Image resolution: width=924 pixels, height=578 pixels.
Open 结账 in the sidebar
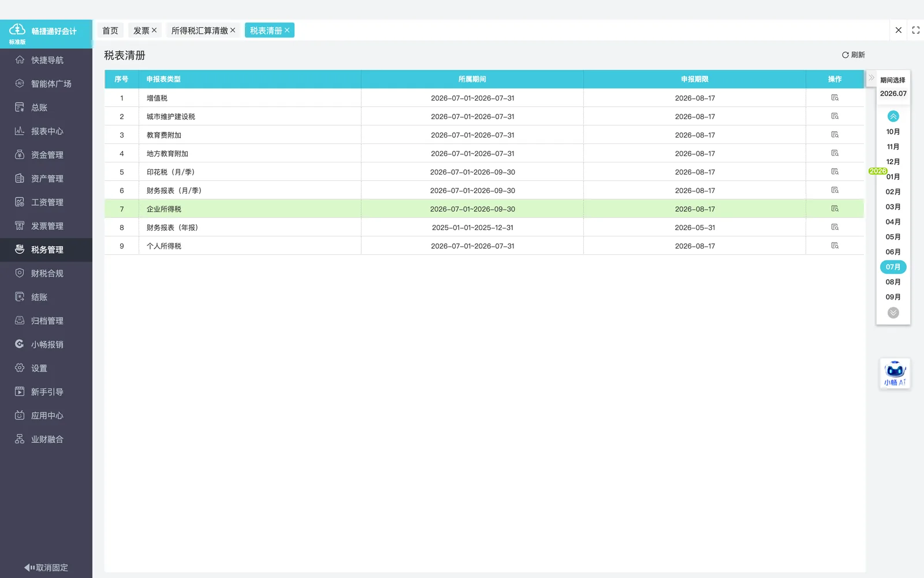pos(46,297)
